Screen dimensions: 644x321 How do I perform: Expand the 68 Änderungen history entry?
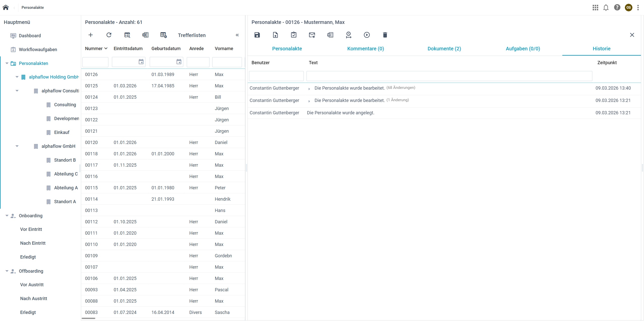tap(309, 89)
